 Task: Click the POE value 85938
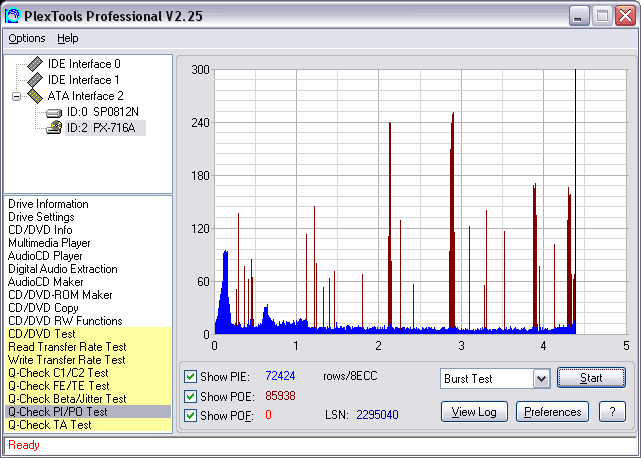pos(280,396)
